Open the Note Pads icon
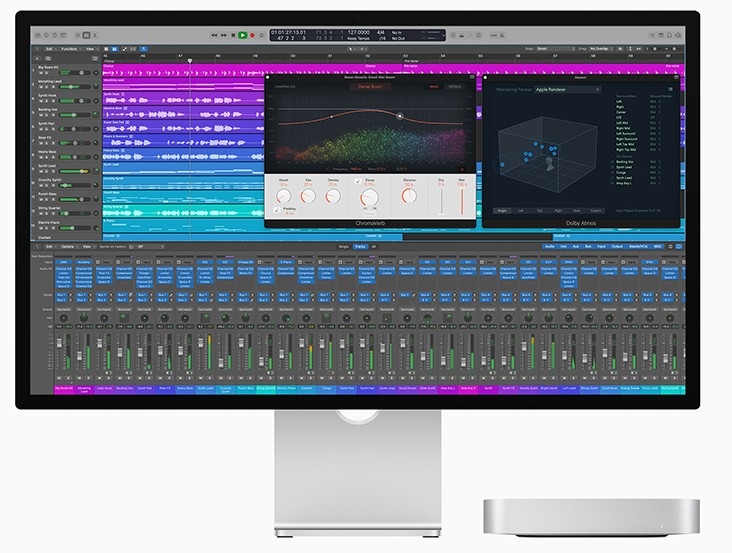732x553 pixels. point(661,35)
